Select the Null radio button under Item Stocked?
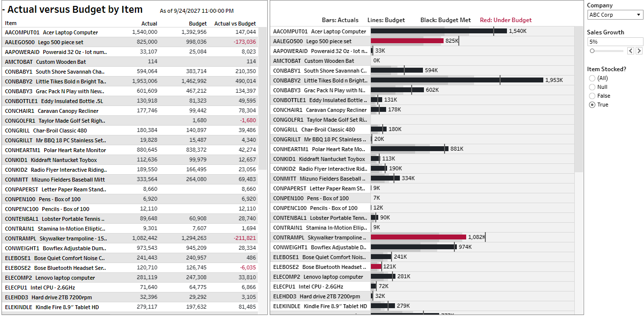Screen dimensions: 644x316 tap(591, 86)
